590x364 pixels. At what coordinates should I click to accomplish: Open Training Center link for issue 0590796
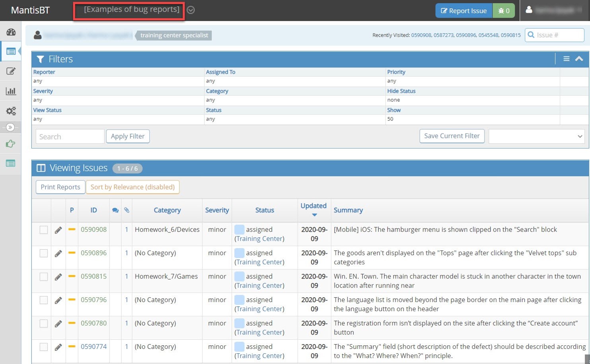point(259,309)
